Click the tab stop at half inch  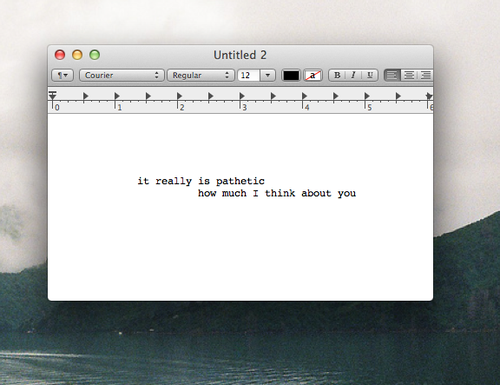85,96
